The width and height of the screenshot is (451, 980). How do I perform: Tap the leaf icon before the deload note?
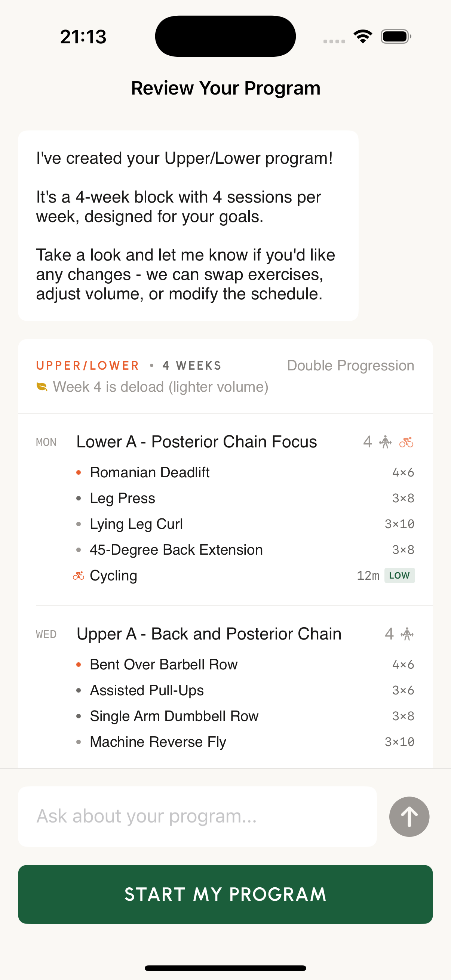pyautogui.click(x=41, y=386)
